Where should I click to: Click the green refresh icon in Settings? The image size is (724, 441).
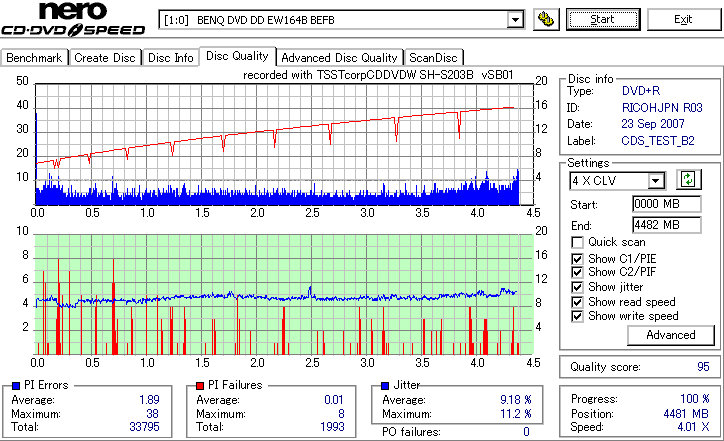pos(688,179)
